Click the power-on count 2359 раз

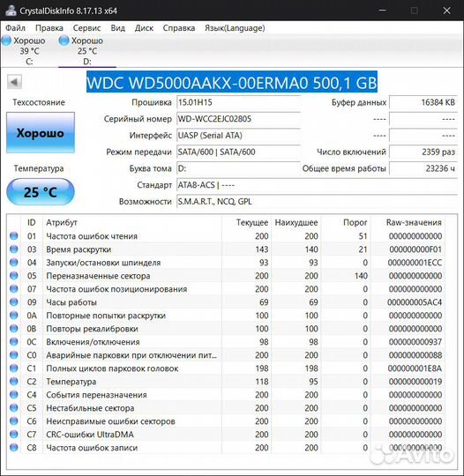pyautogui.click(x=423, y=152)
